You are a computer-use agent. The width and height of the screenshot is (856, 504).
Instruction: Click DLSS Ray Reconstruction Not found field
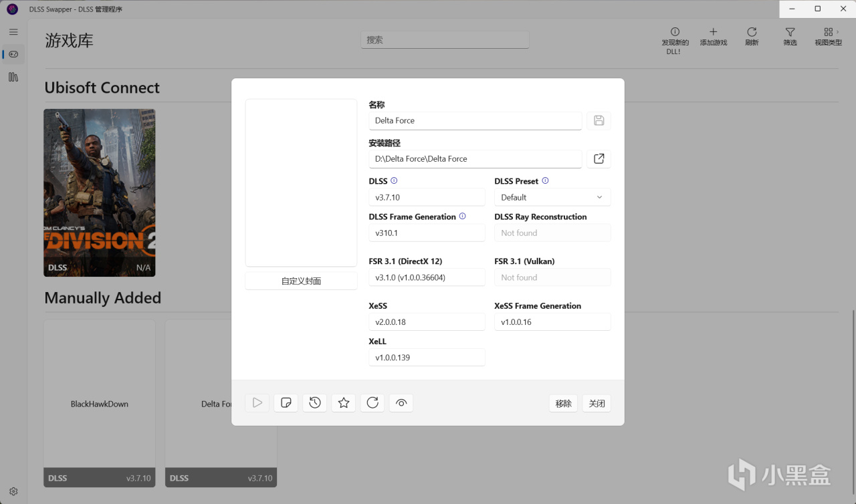click(552, 233)
